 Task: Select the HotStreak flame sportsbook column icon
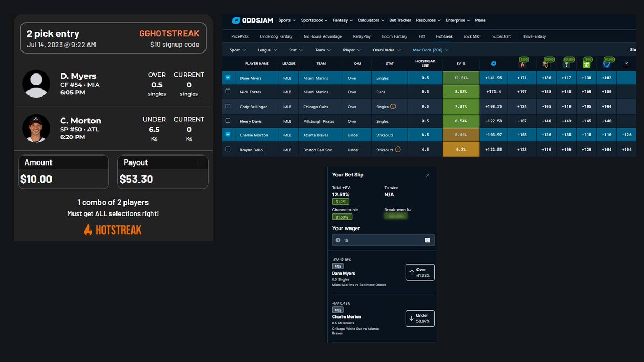coord(522,64)
